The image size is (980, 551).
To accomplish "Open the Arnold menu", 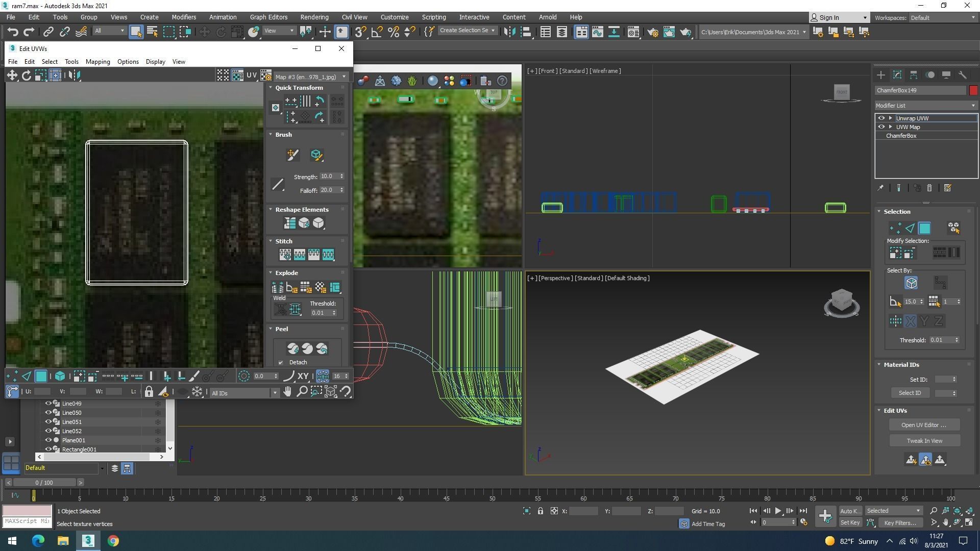I will [548, 17].
